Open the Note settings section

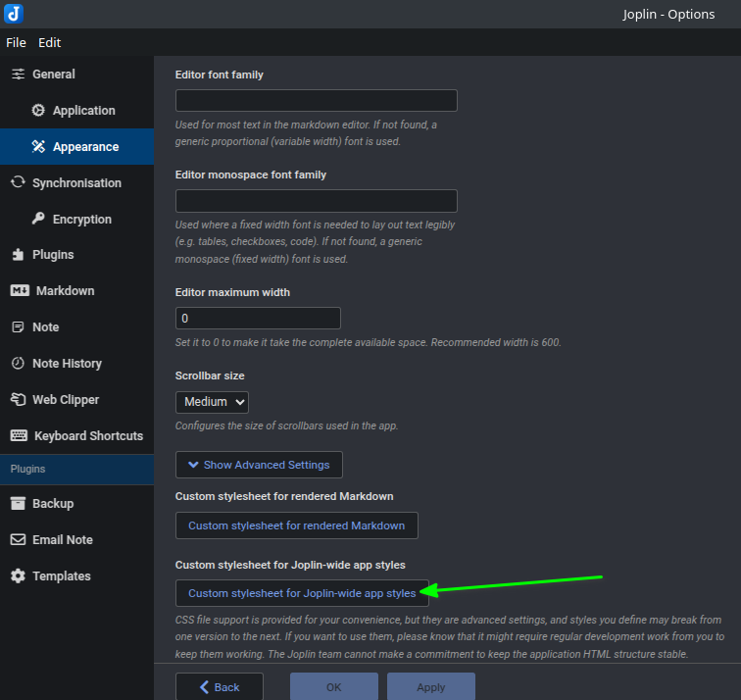point(76,327)
